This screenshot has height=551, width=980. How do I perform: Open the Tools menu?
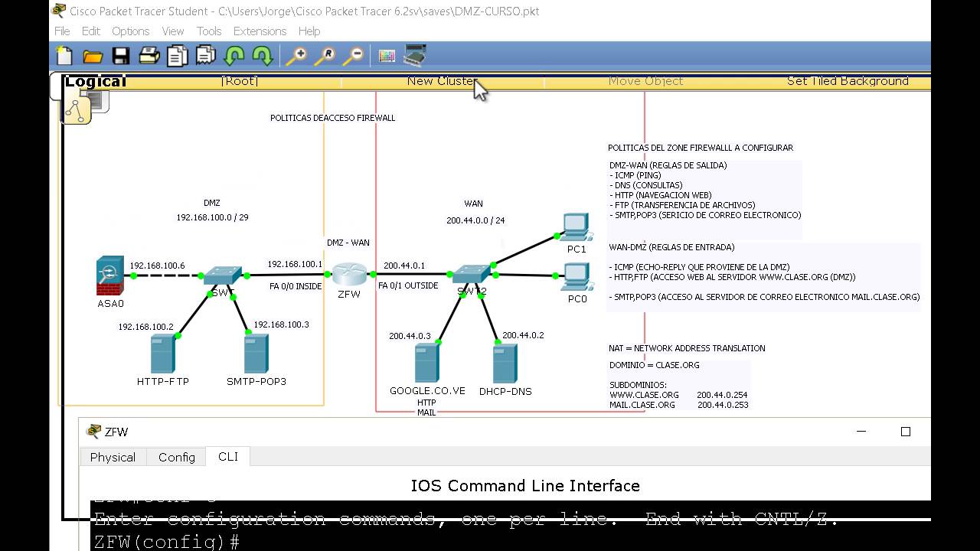point(209,31)
